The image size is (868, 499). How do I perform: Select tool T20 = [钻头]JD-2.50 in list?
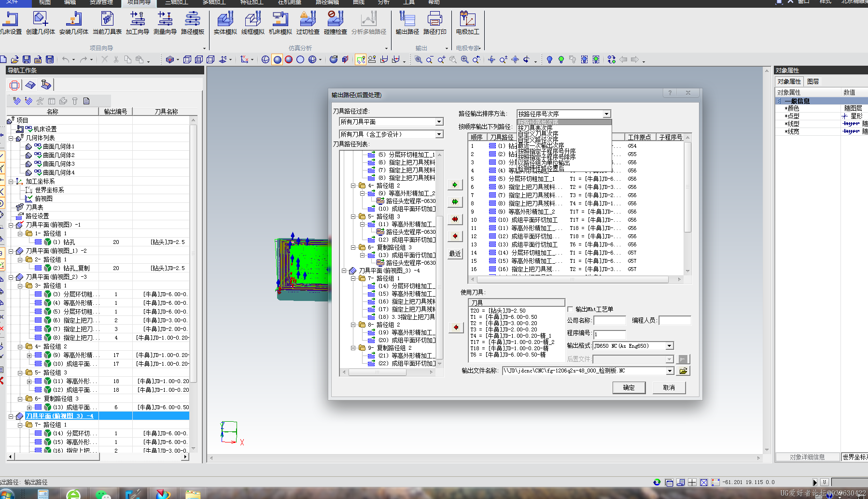click(x=498, y=311)
